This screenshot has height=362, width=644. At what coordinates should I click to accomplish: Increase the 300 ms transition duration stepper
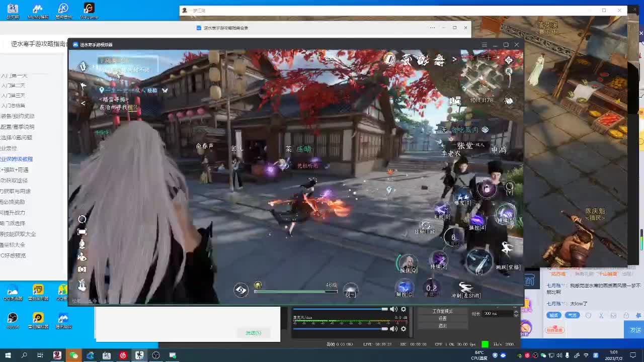516,312
